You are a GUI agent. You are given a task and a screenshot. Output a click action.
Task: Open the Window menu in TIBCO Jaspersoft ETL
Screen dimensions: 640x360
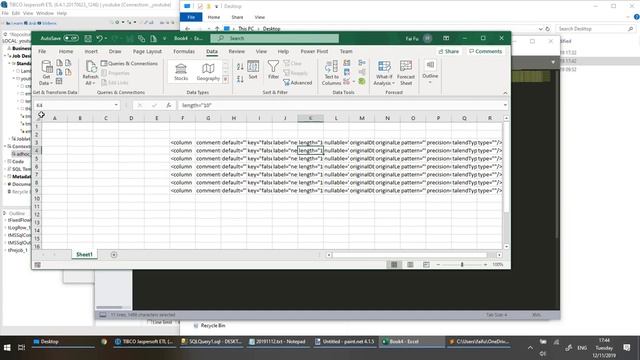45,13
